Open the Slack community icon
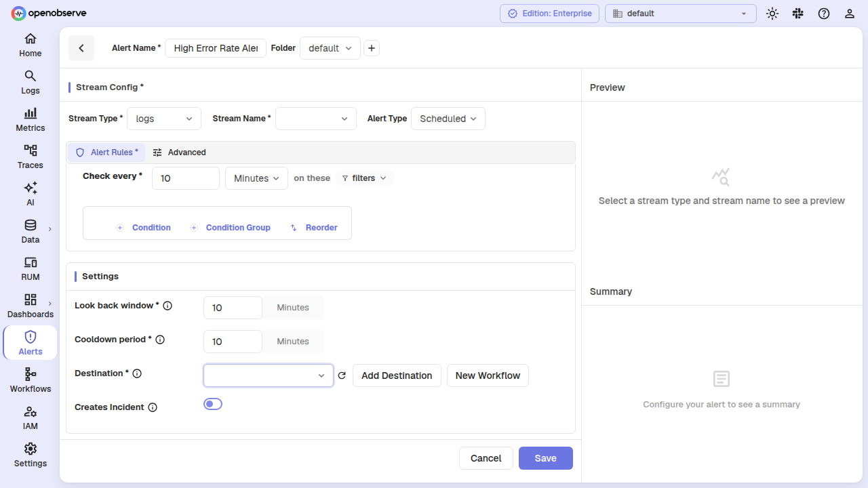 coord(798,14)
